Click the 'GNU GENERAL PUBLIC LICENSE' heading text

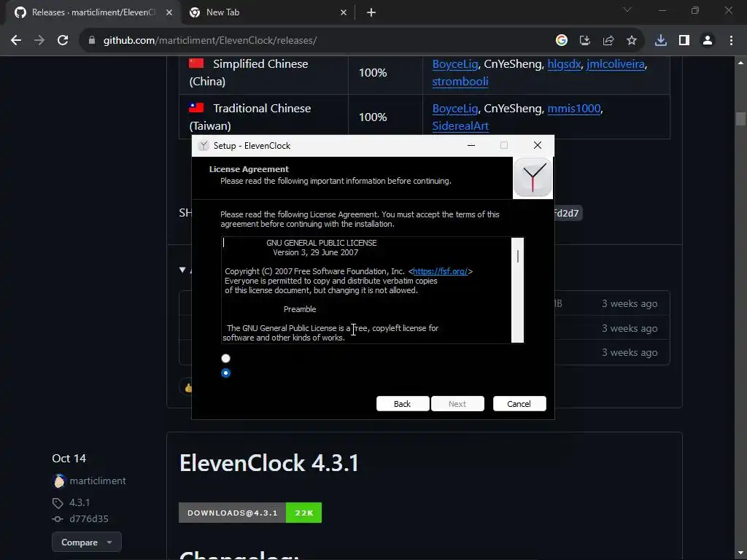(322, 243)
